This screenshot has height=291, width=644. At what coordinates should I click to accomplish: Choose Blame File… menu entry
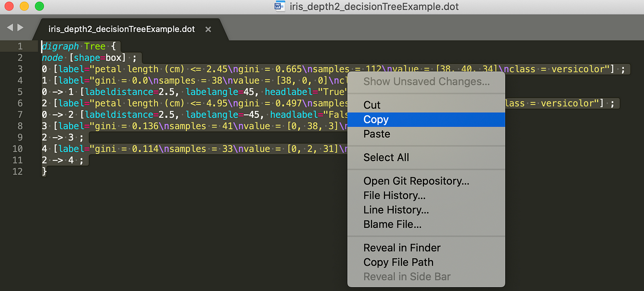[x=426, y=224]
